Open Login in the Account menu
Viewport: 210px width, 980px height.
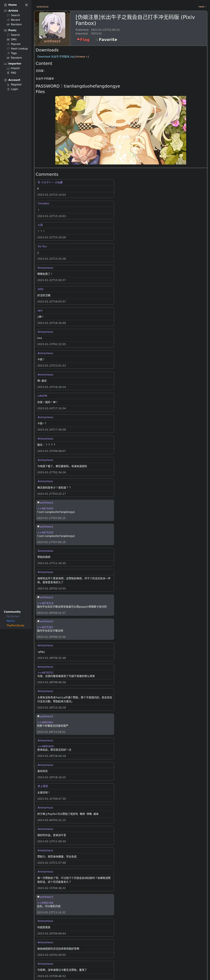tap(15, 89)
